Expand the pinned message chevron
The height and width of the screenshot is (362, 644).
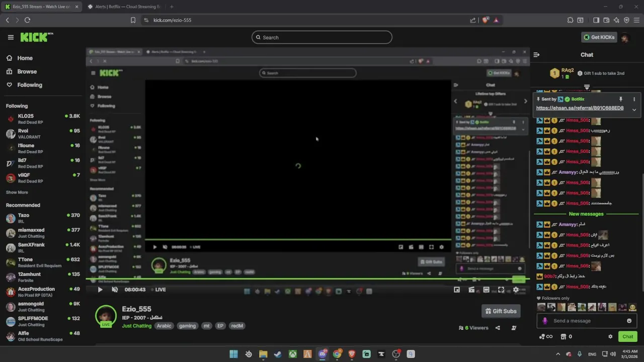pos(634,110)
